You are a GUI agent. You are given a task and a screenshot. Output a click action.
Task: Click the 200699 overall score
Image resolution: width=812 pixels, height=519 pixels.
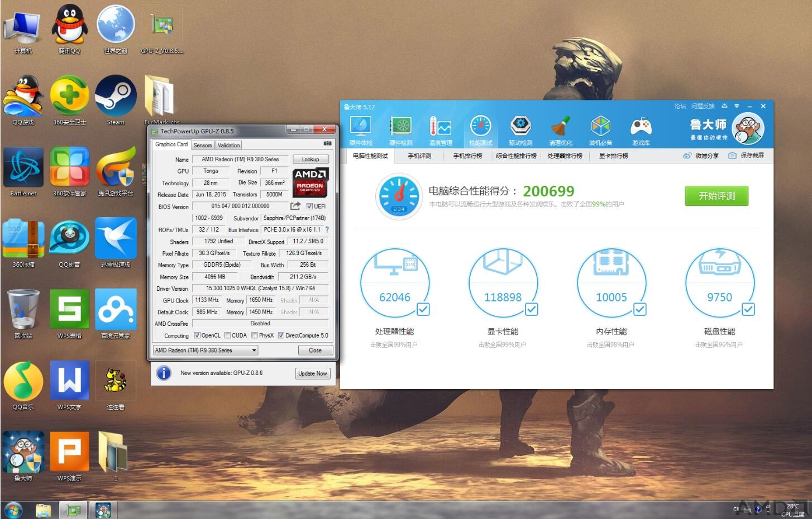[x=548, y=191]
